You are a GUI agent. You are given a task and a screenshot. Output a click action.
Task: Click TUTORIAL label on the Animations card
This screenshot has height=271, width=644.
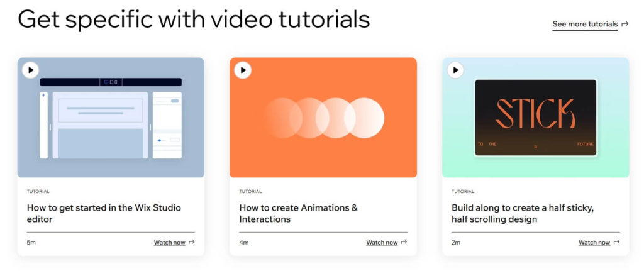(250, 191)
